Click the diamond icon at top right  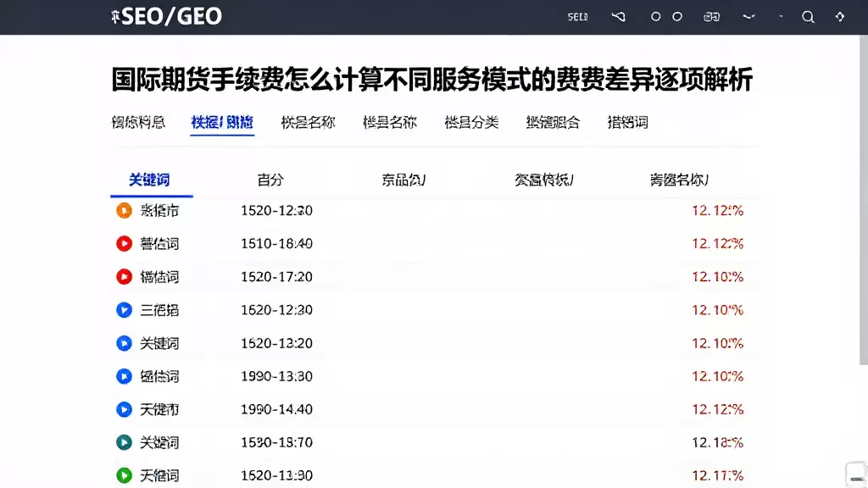coord(840,17)
